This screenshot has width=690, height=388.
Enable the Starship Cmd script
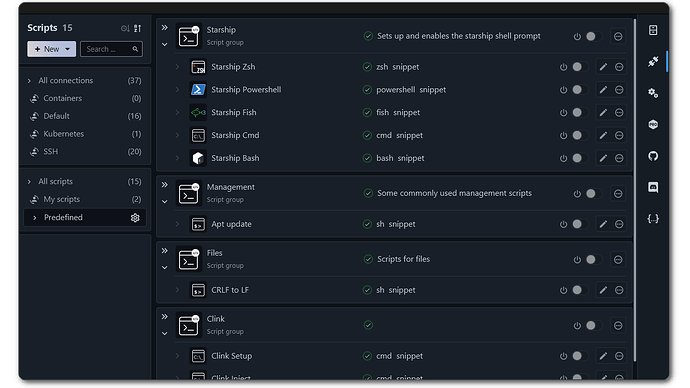click(x=579, y=135)
